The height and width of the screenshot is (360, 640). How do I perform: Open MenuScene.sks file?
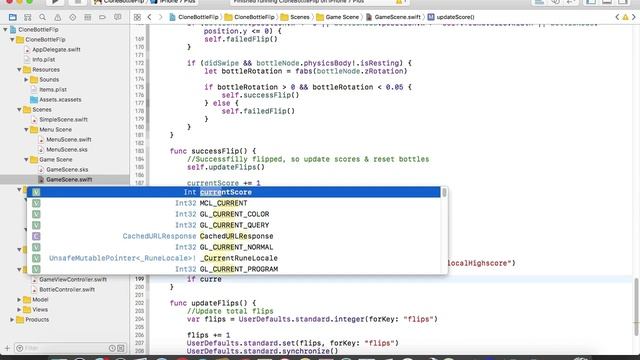(67, 149)
